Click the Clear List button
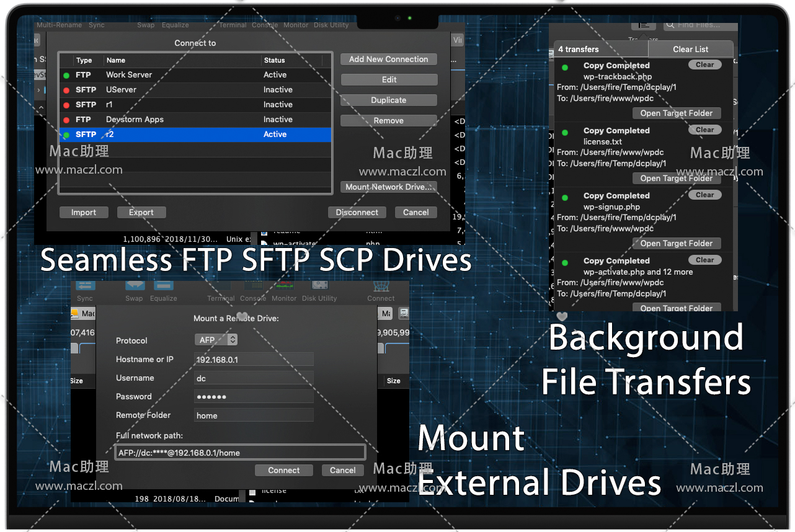Screen dimensions: 795x532 (690, 49)
